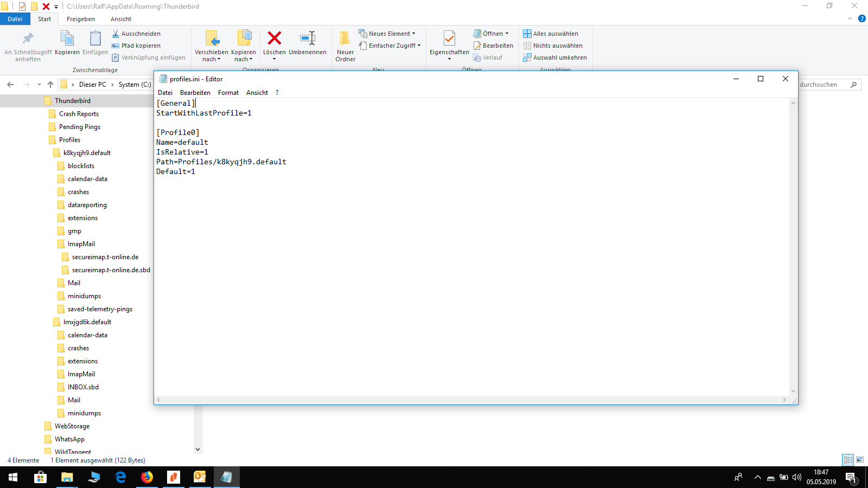868x488 pixels.
Task: Open the Bearbeiten menu in Editor
Action: pyautogui.click(x=195, y=93)
